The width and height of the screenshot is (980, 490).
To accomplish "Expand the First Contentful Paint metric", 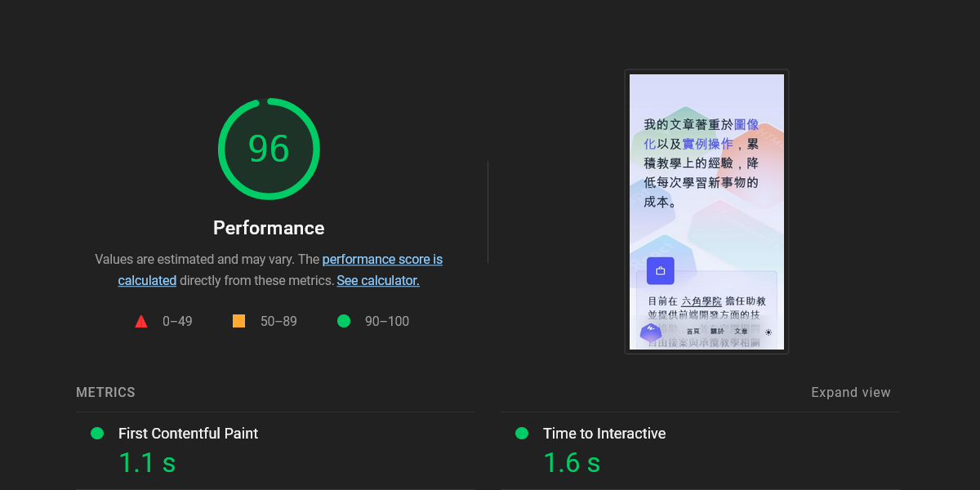I will 188,434.
